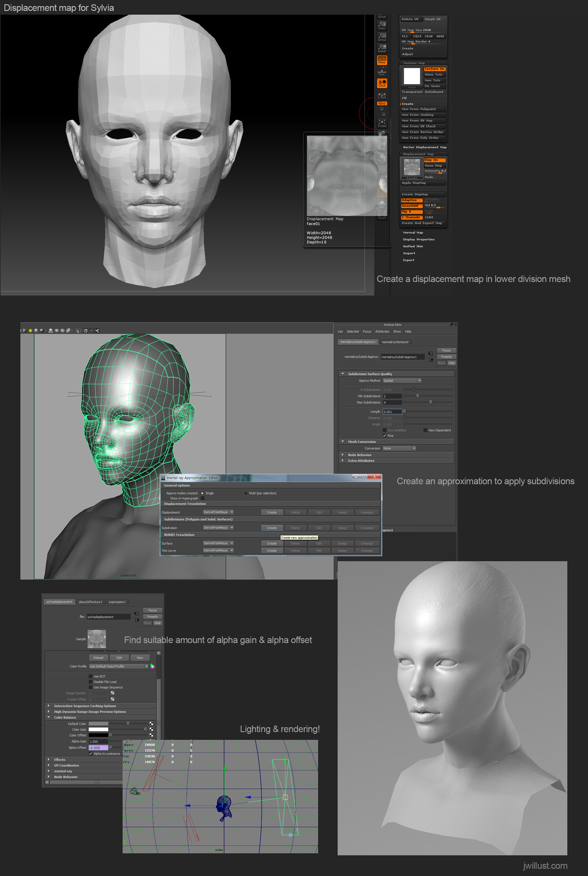Switch to the expression1 tab
Viewport: 588px width, 876px height.
pyautogui.click(x=117, y=602)
